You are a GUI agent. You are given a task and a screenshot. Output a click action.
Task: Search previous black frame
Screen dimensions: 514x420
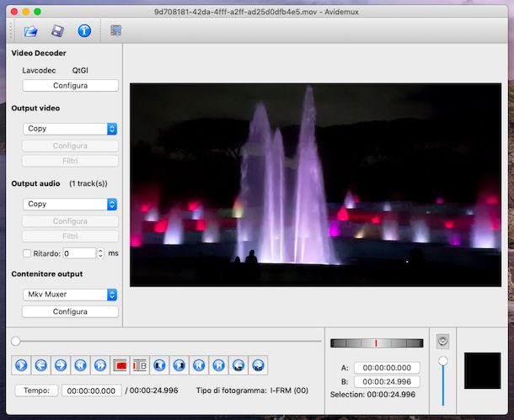click(x=159, y=365)
